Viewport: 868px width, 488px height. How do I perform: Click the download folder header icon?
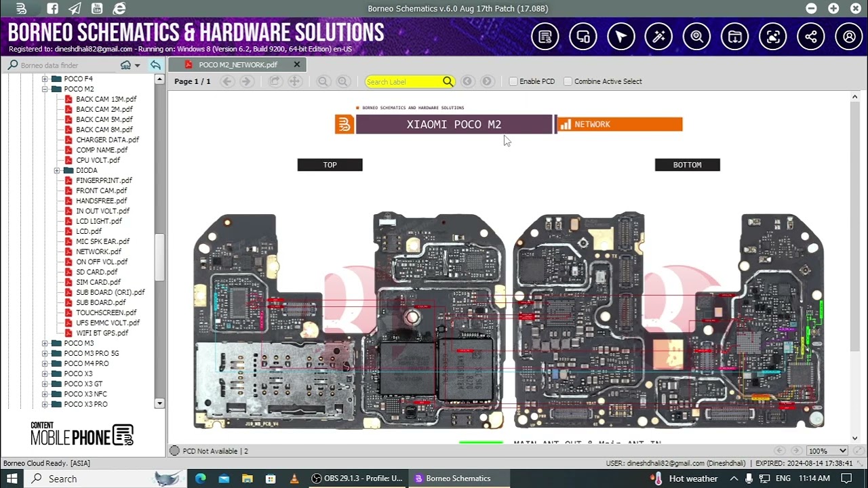pos(735,37)
